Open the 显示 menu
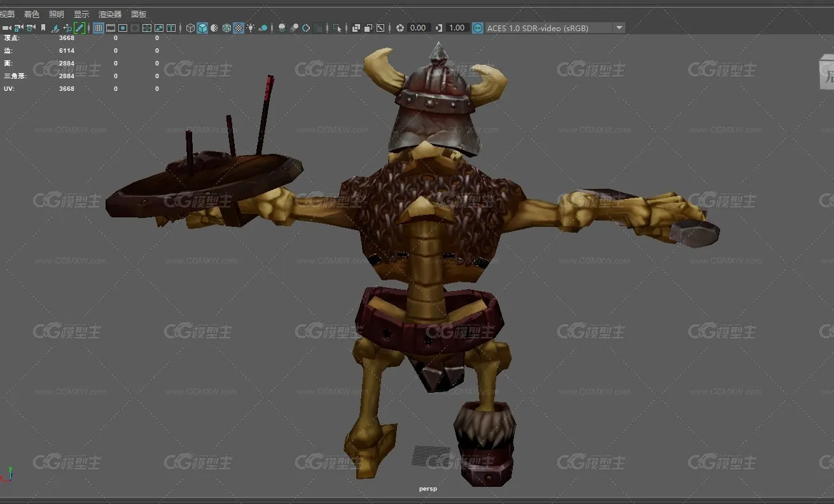This screenshot has height=504, width=834. pyautogui.click(x=81, y=14)
